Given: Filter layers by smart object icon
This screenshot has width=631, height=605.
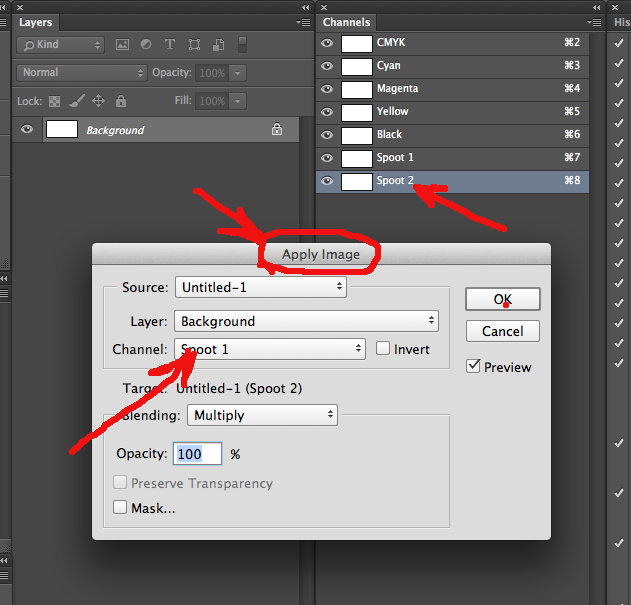Looking at the screenshot, I should (219, 44).
